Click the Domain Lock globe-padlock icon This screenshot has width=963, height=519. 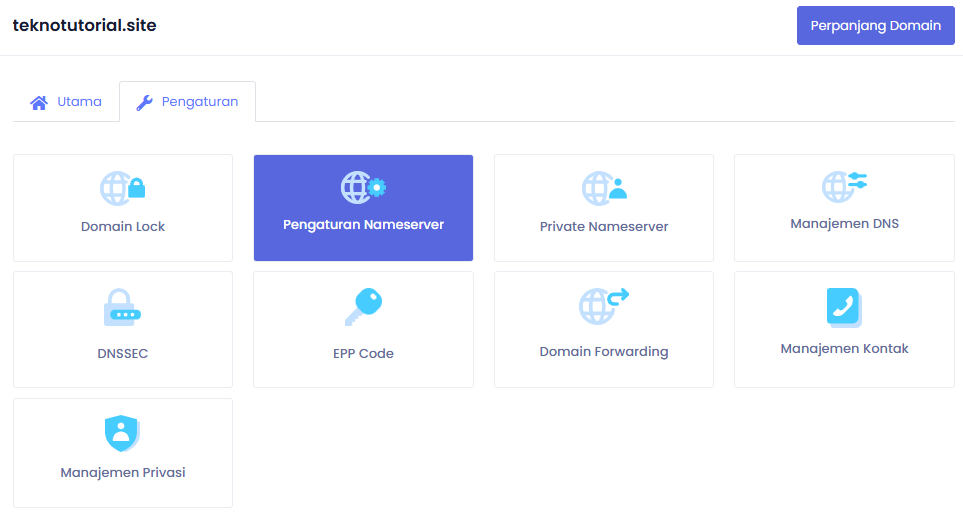point(123,189)
